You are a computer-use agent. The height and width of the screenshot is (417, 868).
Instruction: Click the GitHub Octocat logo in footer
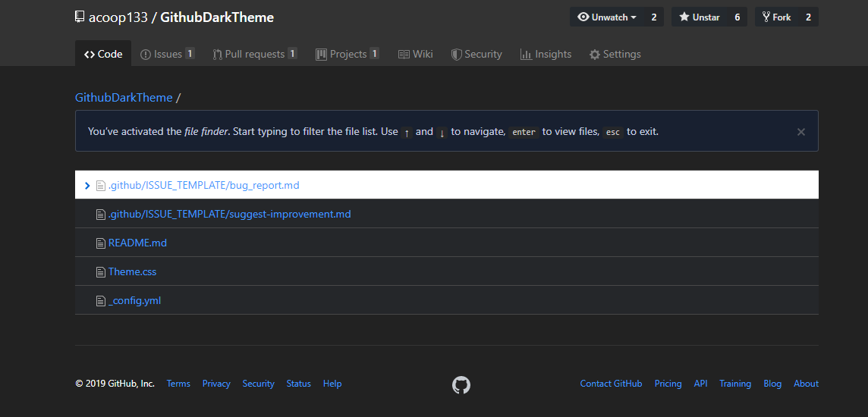(461, 384)
